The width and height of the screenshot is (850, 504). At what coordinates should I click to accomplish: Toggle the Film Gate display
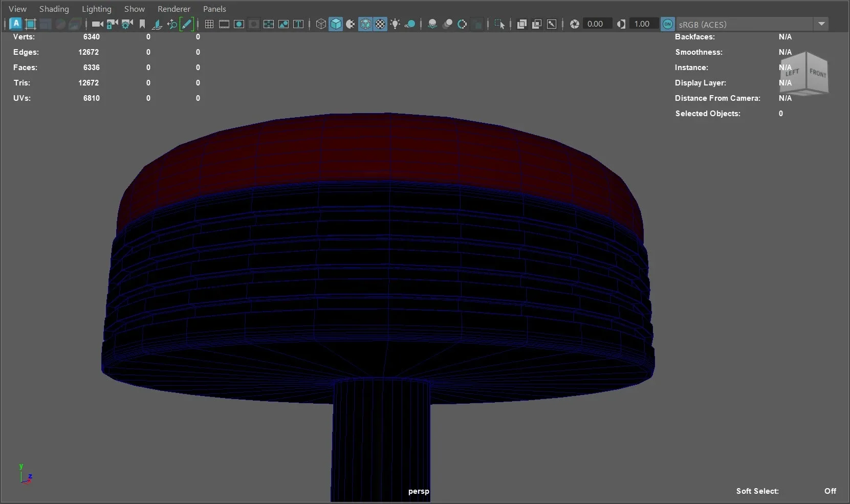click(224, 24)
